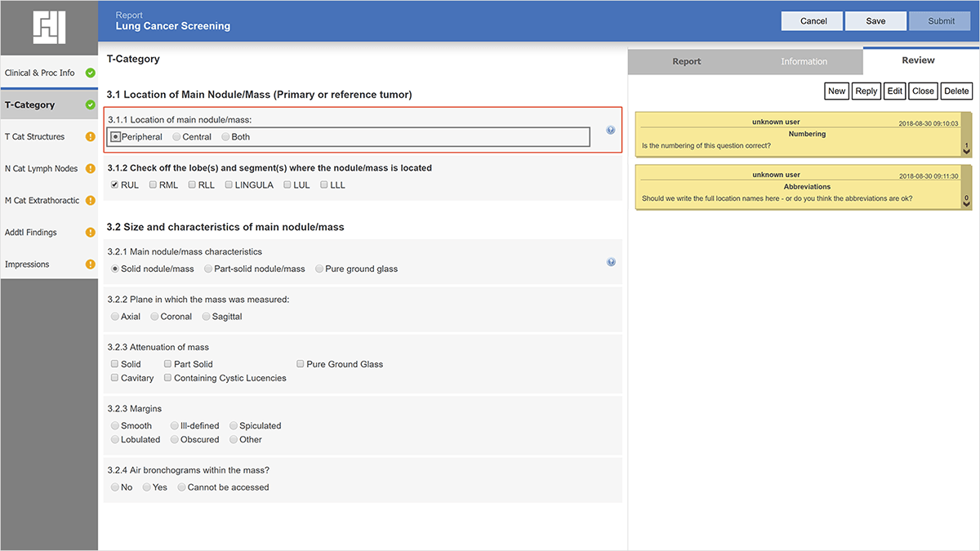This screenshot has height=551, width=980.
Task: Select Pure ground glass radio in 3.2.1
Action: tap(319, 269)
